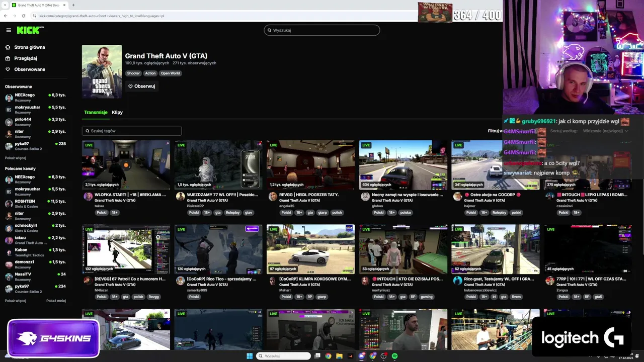Image resolution: width=644 pixels, height=362 pixels.
Task: Open Discord from the taskbar
Action: [x=362, y=356]
